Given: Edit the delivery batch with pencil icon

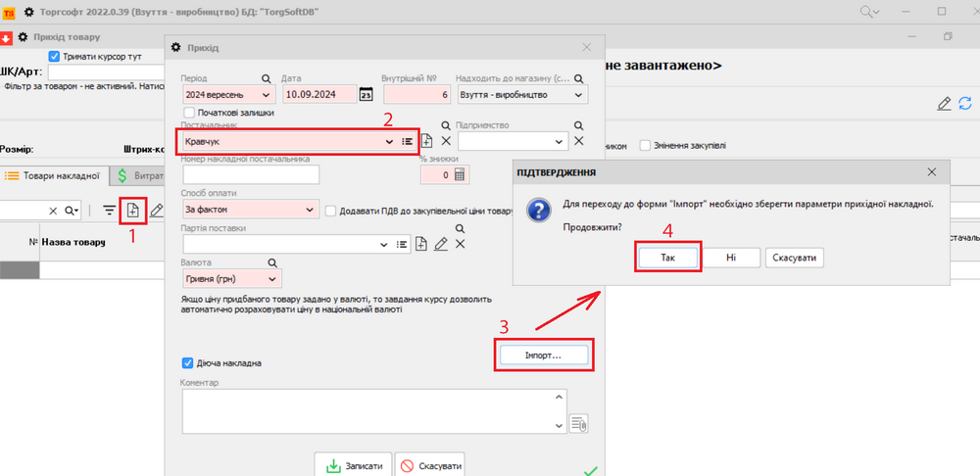Looking at the screenshot, I should (441, 244).
